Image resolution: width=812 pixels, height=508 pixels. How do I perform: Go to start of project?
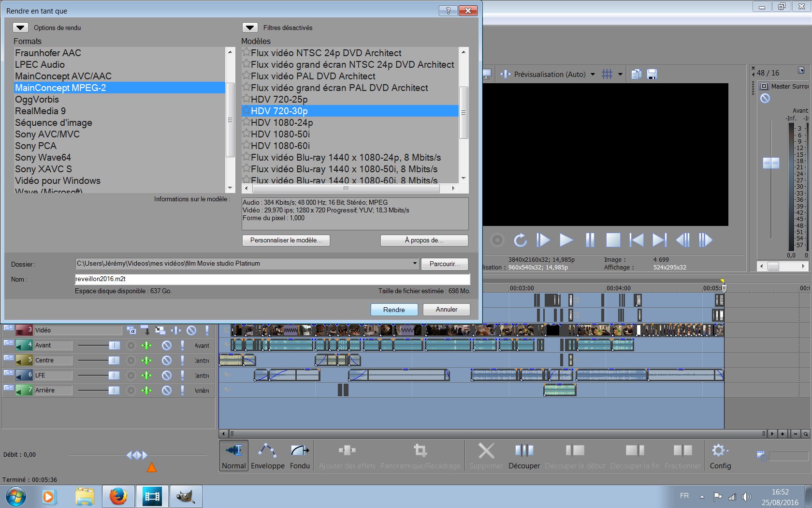(x=636, y=240)
